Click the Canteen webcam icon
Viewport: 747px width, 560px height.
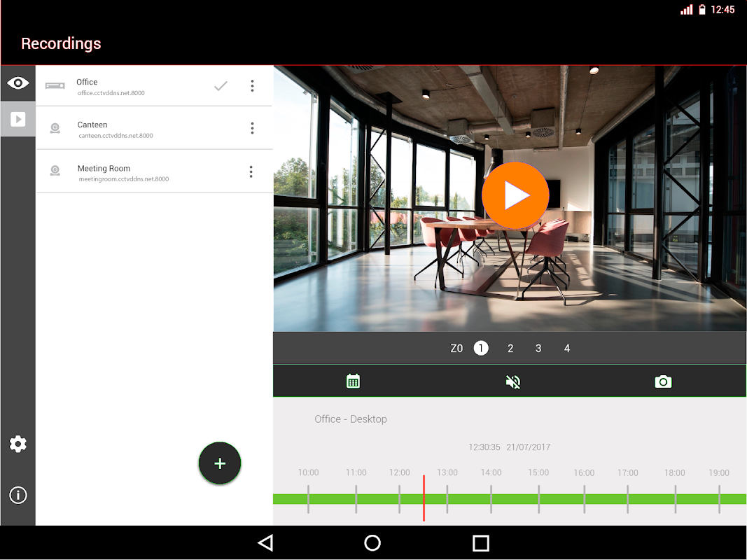pyautogui.click(x=55, y=128)
